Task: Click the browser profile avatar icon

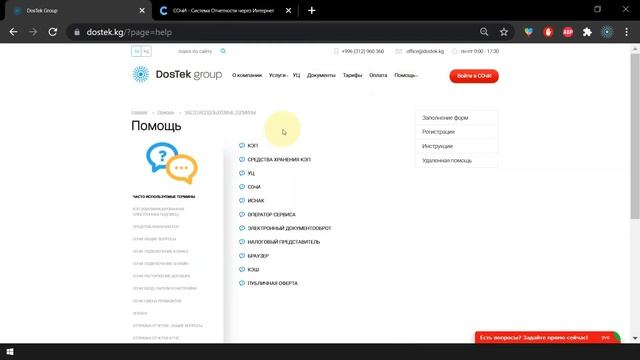Action: (x=607, y=32)
